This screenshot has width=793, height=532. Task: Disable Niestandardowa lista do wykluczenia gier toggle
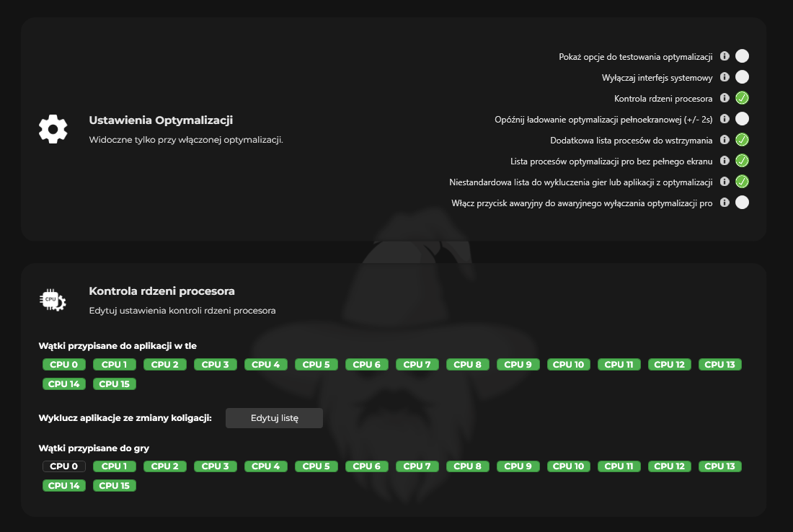(x=742, y=182)
